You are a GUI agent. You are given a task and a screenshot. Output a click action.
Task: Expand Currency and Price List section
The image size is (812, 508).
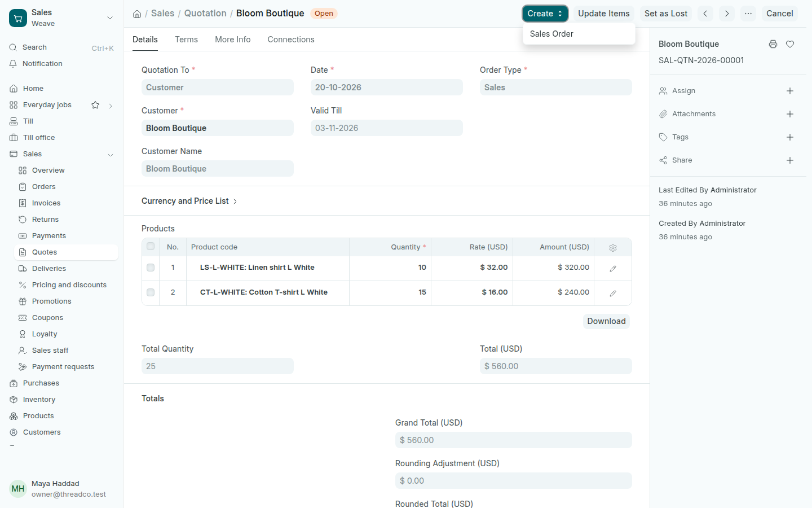[x=189, y=201]
